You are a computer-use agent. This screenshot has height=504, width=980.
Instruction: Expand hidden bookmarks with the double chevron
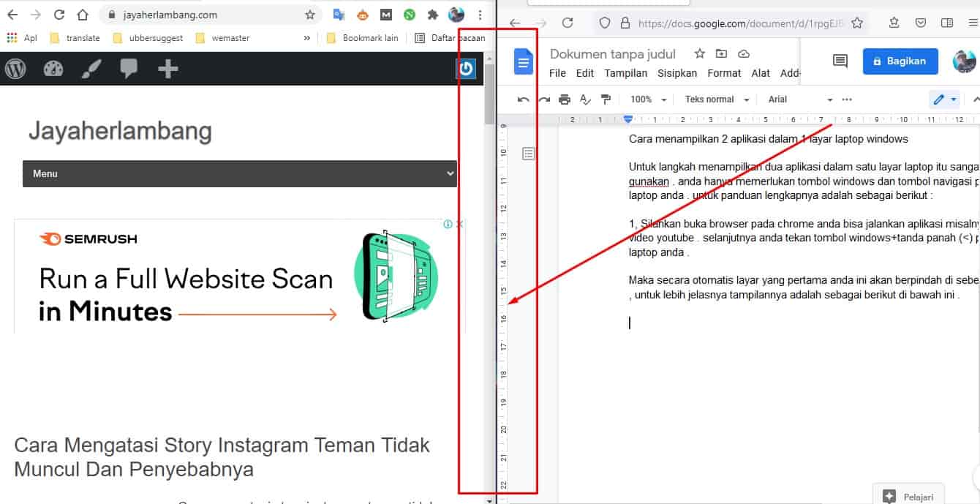(x=306, y=38)
